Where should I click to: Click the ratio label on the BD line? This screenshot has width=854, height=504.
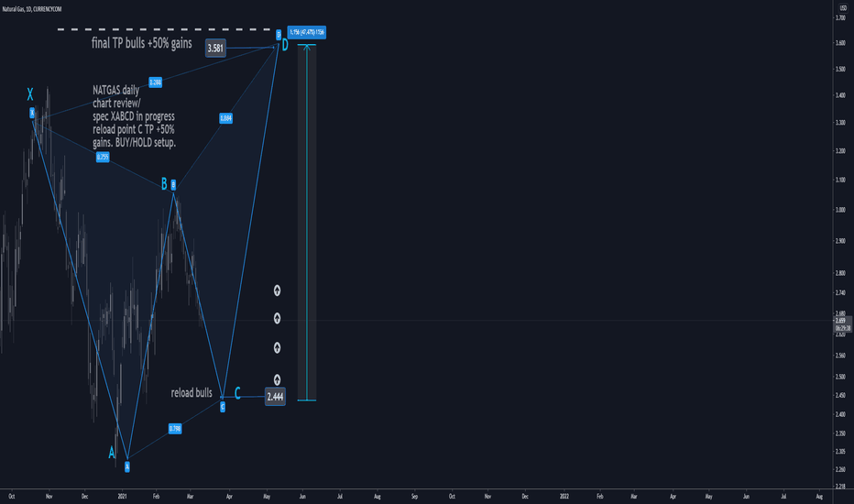click(x=226, y=118)
